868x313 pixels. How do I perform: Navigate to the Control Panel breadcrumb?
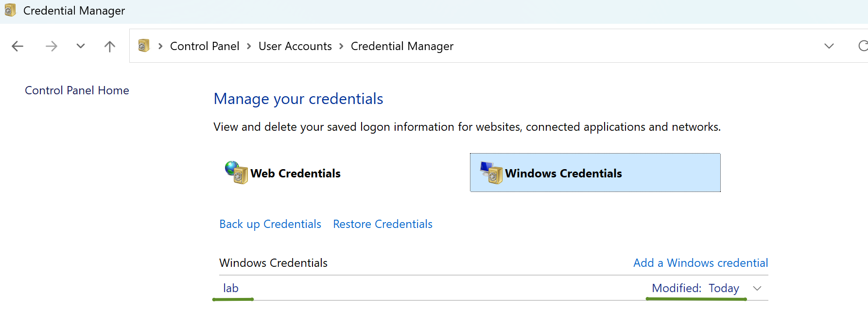coord(205,46)
